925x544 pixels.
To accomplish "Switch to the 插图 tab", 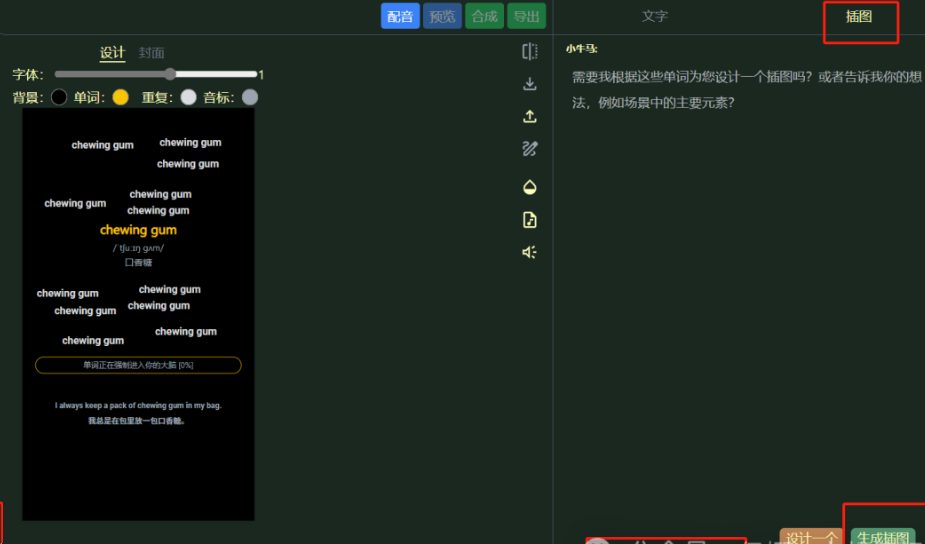I will [859, 16].
